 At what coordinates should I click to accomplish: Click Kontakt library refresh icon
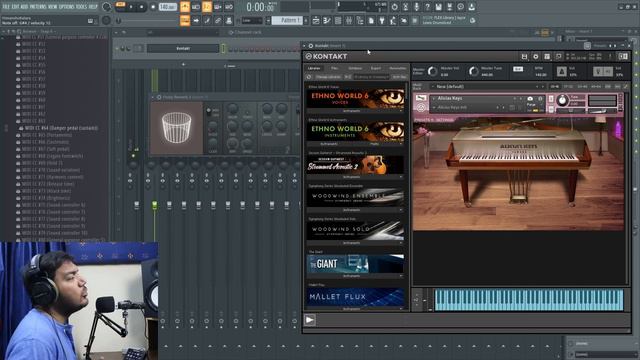click(309, 77)
